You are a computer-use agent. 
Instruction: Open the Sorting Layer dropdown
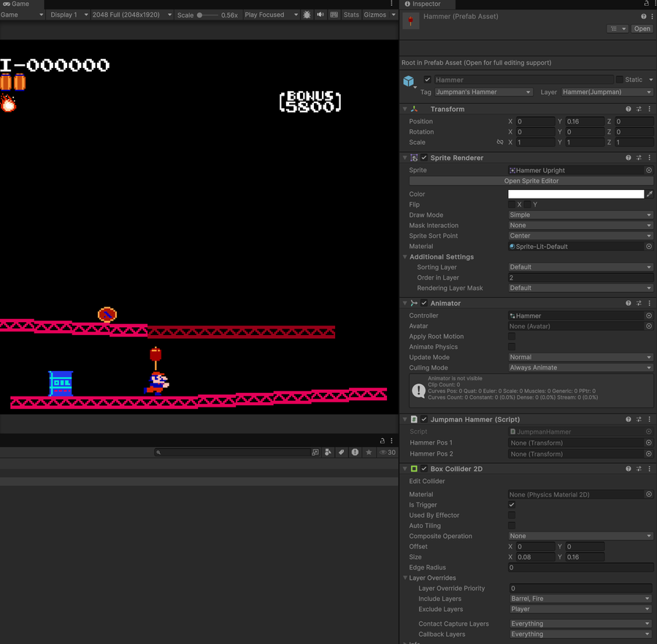pyautogui.click(x=581, y=267)
